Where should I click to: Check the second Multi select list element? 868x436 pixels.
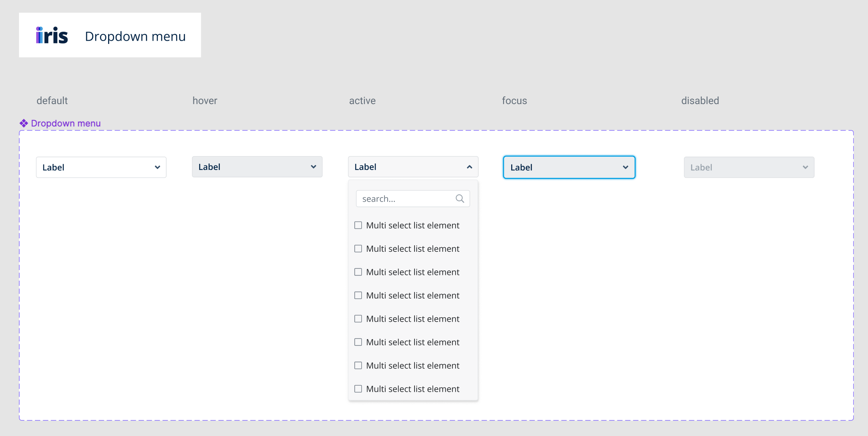click(358, 249)
